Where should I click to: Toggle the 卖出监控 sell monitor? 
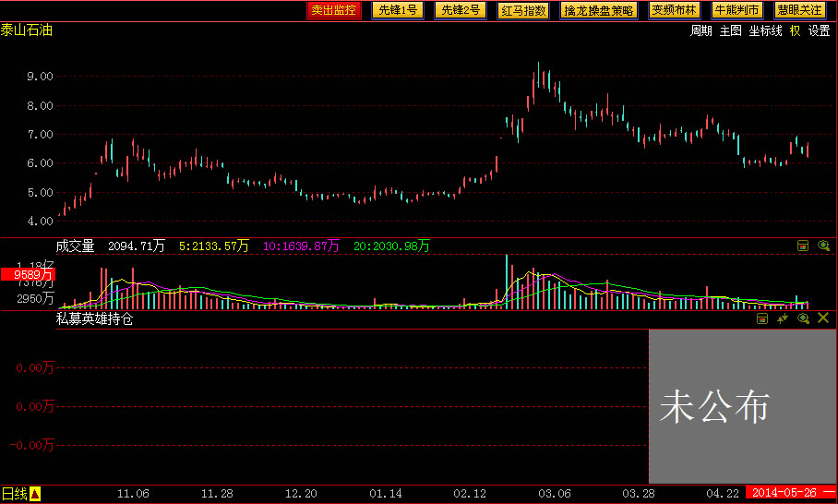[x=334, y=10]
